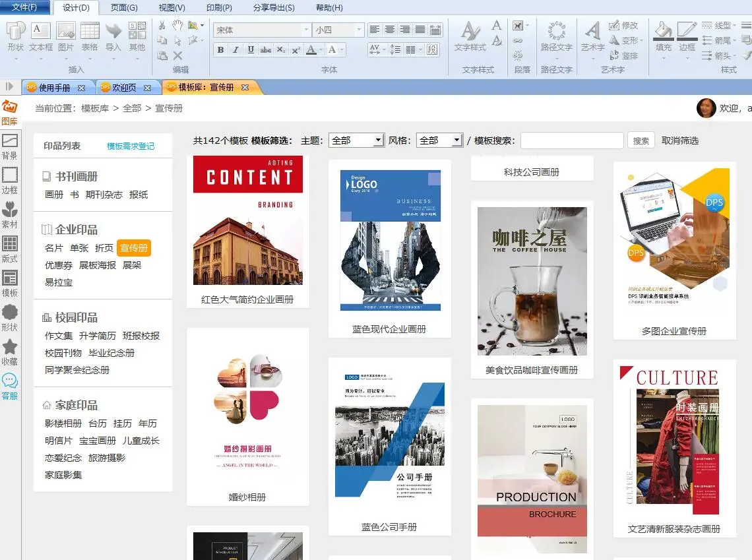Click the 填充 fill color bucket
Screen dimensions: 752x560
coord(663,36)
